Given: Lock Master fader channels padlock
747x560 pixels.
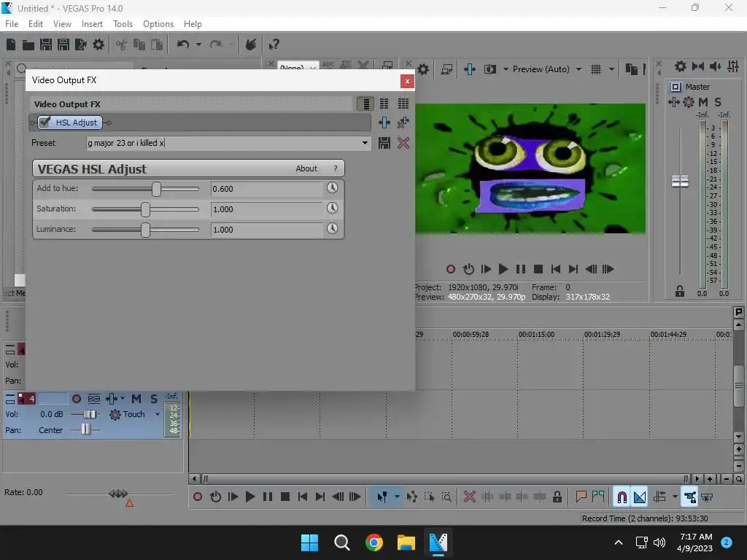Looking at the screenshot, I should coord(680,291).
